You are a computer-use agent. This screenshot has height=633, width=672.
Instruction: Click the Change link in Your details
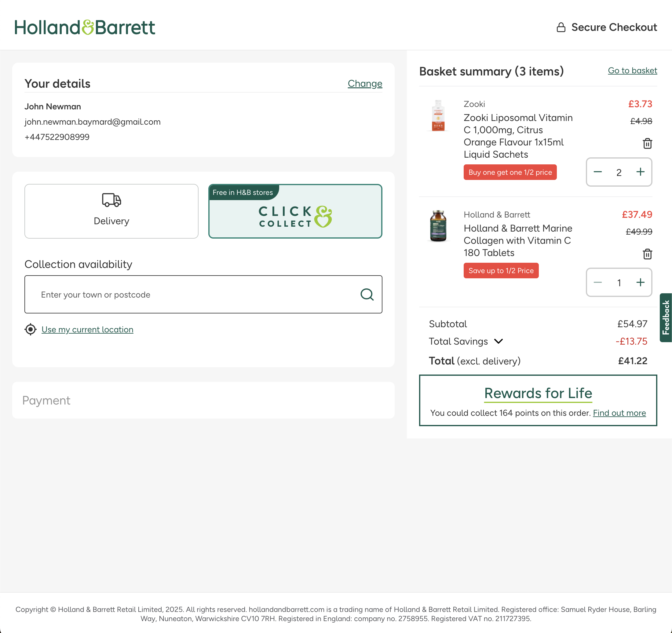coord(364,83)
